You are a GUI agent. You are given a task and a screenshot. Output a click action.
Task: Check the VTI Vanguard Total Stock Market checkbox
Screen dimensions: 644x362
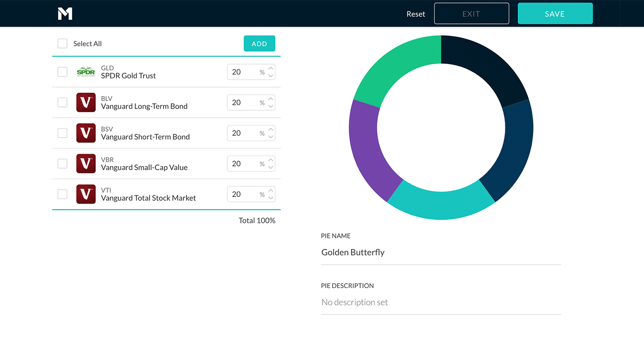(x=62, y=194)
